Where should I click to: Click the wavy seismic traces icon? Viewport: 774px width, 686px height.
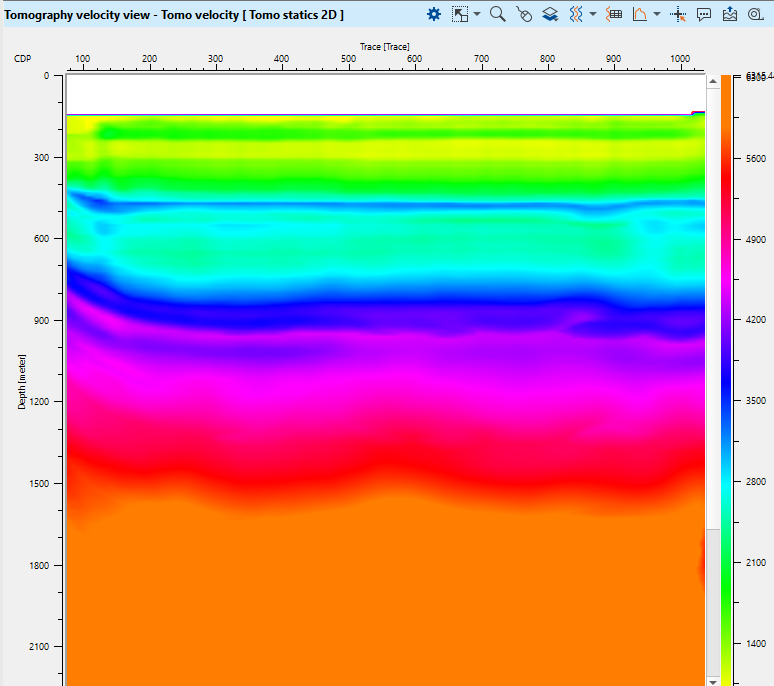(x=576, y=14)
